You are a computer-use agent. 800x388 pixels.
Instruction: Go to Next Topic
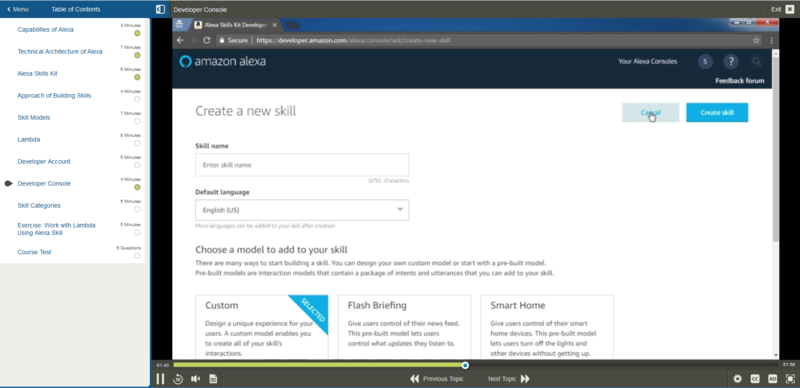tap(509, 379)
